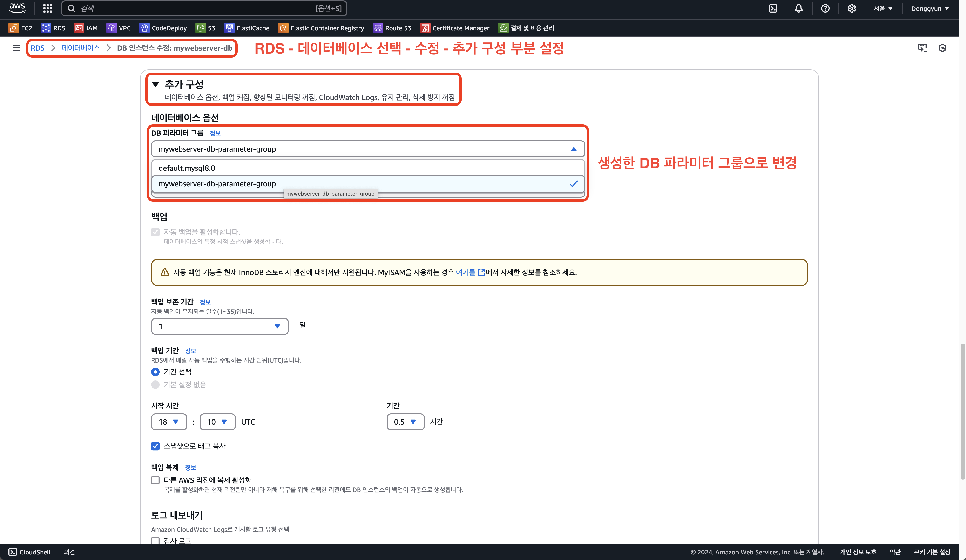Open 개인 정보 보호 footer link
This screenshot has height=560, width=966.
tap(858, 552)
